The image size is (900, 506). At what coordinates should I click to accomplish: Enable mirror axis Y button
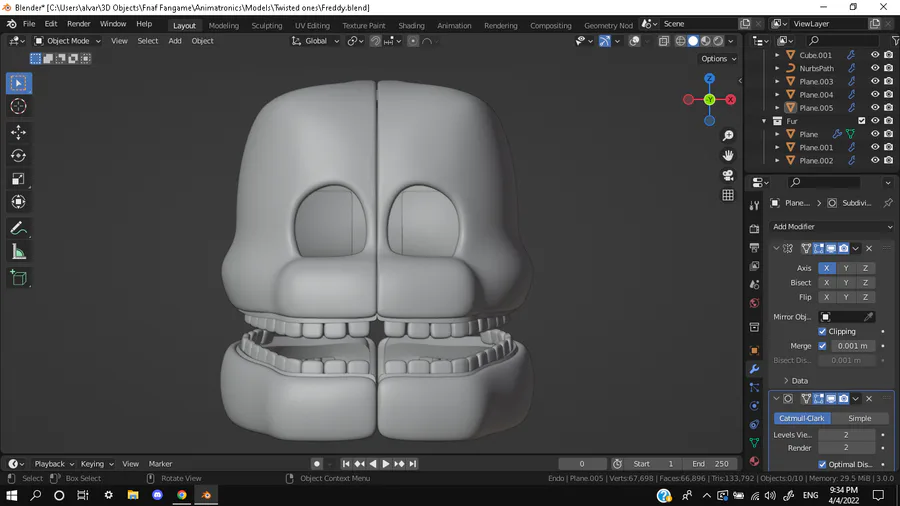846,268
